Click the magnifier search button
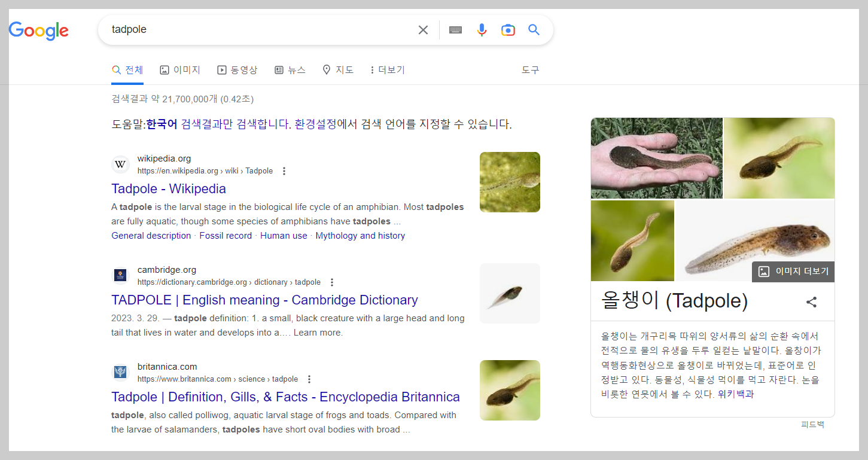Viewport: 868px width, 460px height. click(534, 30)
